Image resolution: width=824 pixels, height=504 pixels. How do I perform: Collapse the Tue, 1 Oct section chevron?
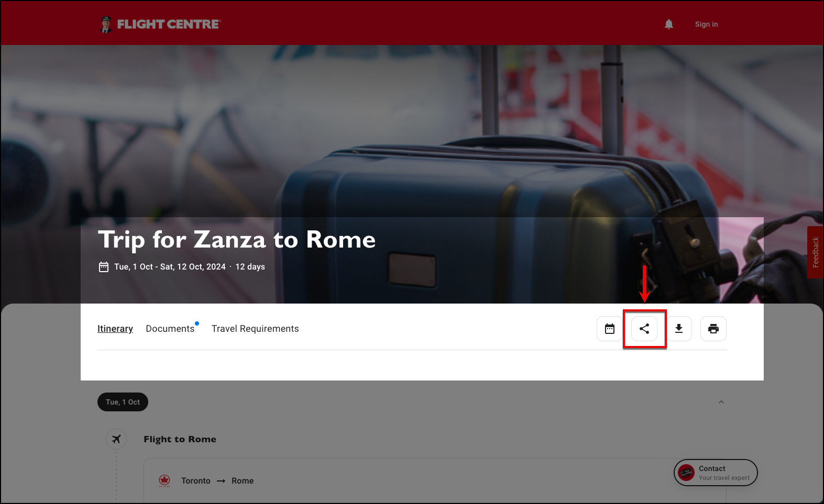tap(721, 402)
